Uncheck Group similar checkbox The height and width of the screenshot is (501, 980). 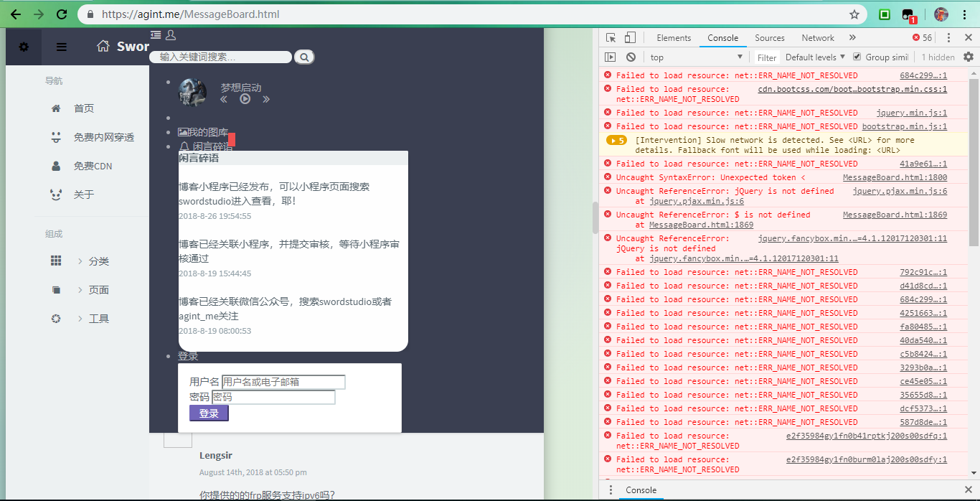click(857, 57)
